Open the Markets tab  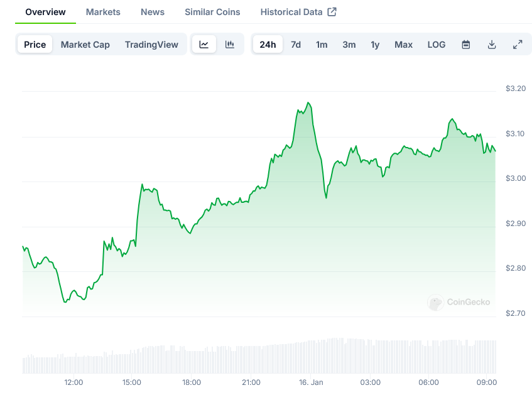(103, 12)
